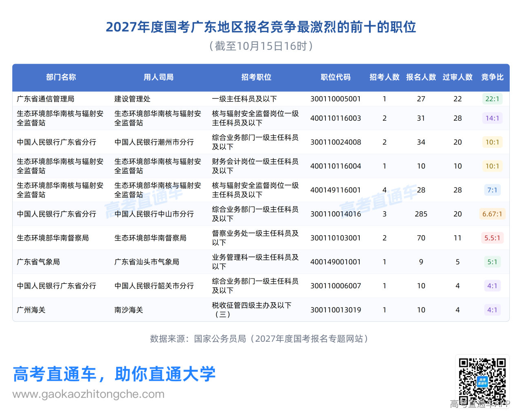
Task: Click 广东省通信管理局 department cell
Action: click(x=46, y=99)
